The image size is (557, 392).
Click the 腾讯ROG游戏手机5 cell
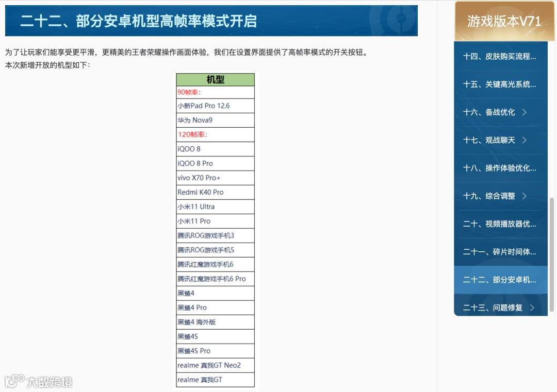click(215, 250)
